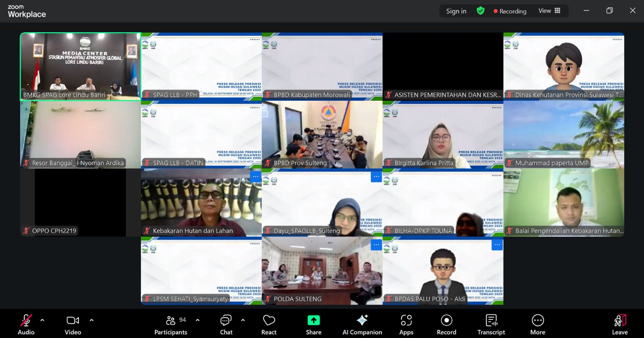Leave the meeting
This screenshot has width=644, height=338.
620,324
